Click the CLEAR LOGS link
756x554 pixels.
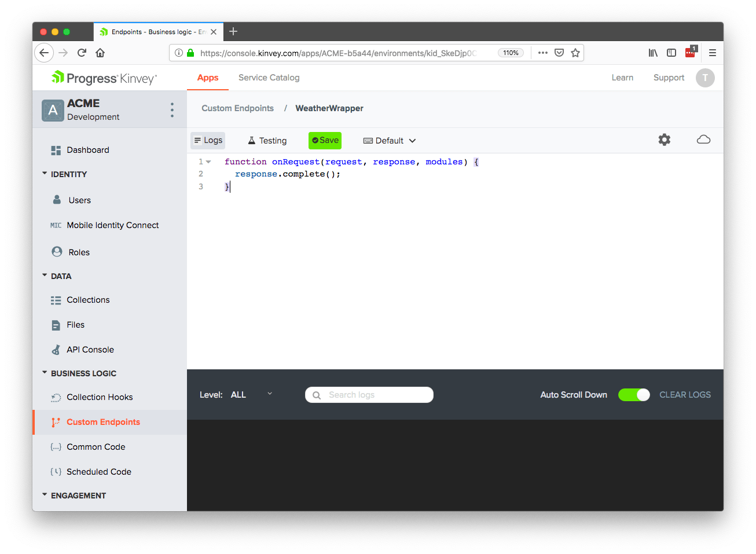685,395
